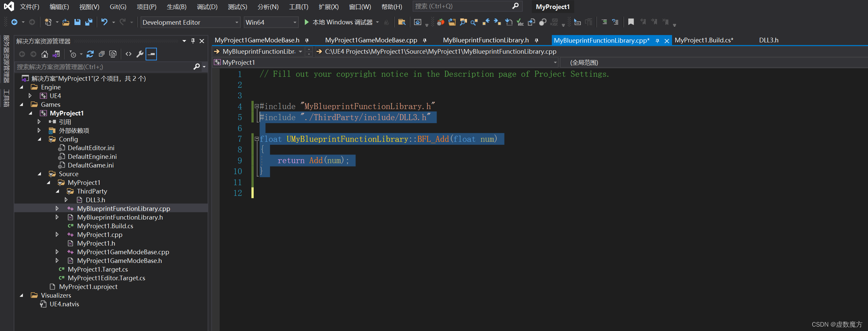868x331 pixels.
Task: Open the Win64 platform dropdown
Action: 271,22
